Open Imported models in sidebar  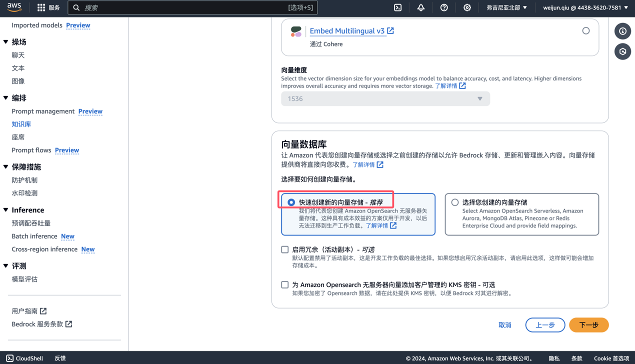[x=37, y=25]
